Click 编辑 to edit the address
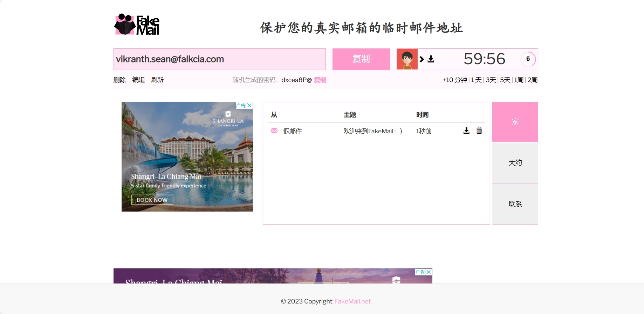Viewport: 644px width, 314px height. 138,80
